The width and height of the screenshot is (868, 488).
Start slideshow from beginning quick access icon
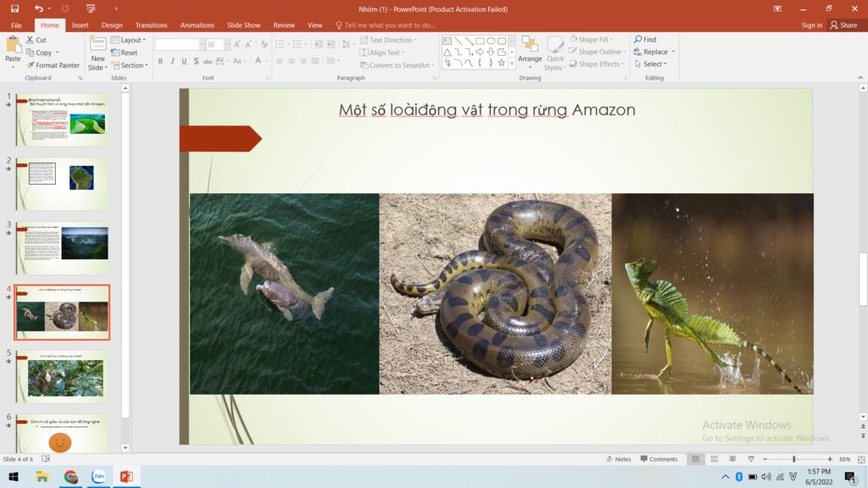pyautogui.click(x=91, y=8)
